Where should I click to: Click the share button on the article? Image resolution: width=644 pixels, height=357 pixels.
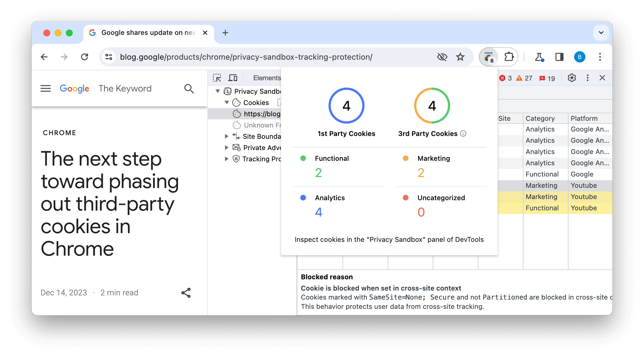tap(185, 293)
